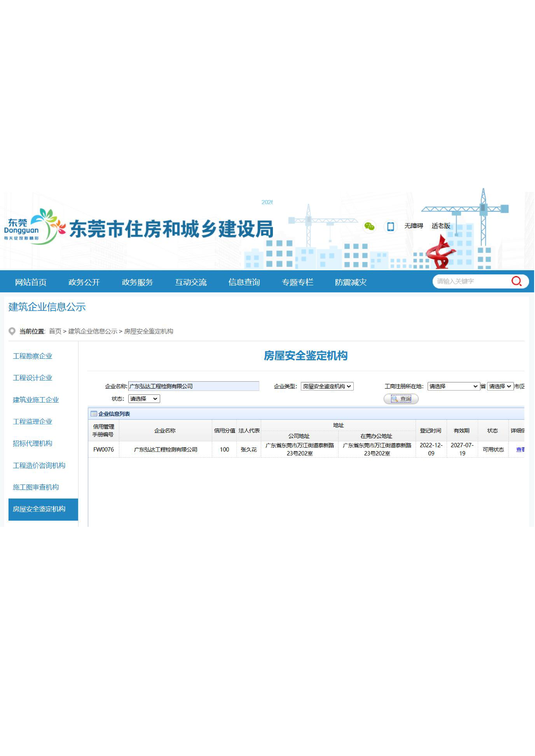Click 可用状态 status cell
The height and width of the screenshot is (756, 535).
pos(493,449)
